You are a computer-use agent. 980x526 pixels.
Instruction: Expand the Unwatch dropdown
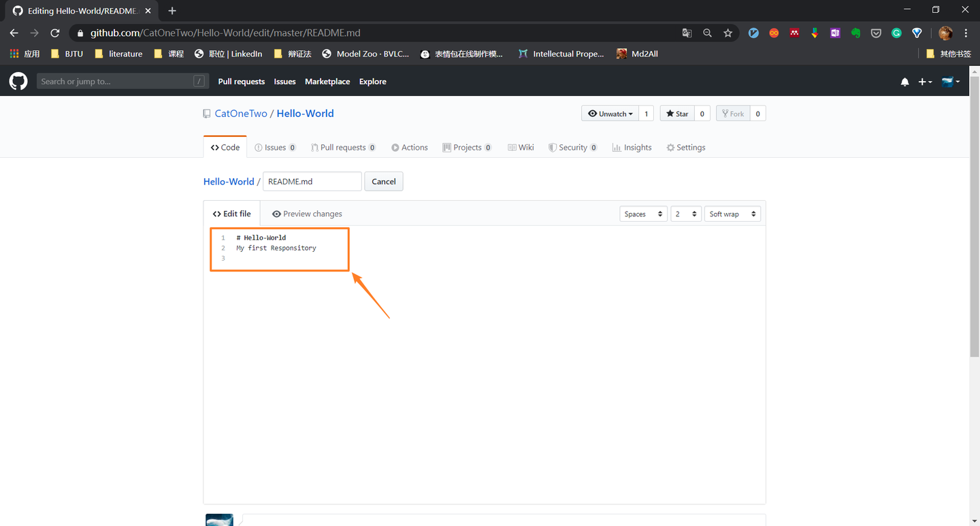click(x=610, y=113)
